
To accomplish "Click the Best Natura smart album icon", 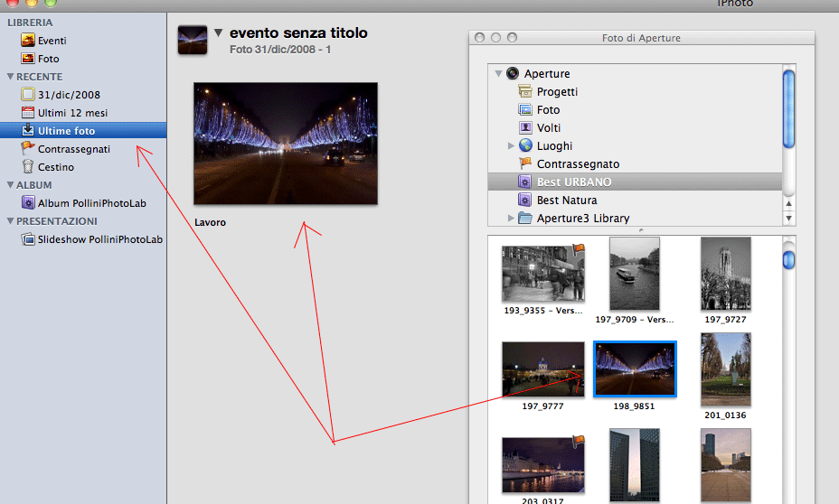I will (525, 200).
